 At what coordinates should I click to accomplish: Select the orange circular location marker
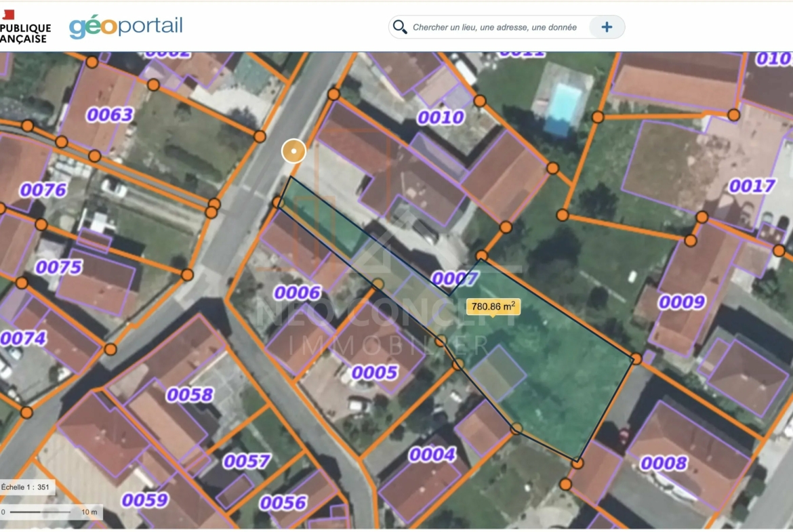(294, 150)
